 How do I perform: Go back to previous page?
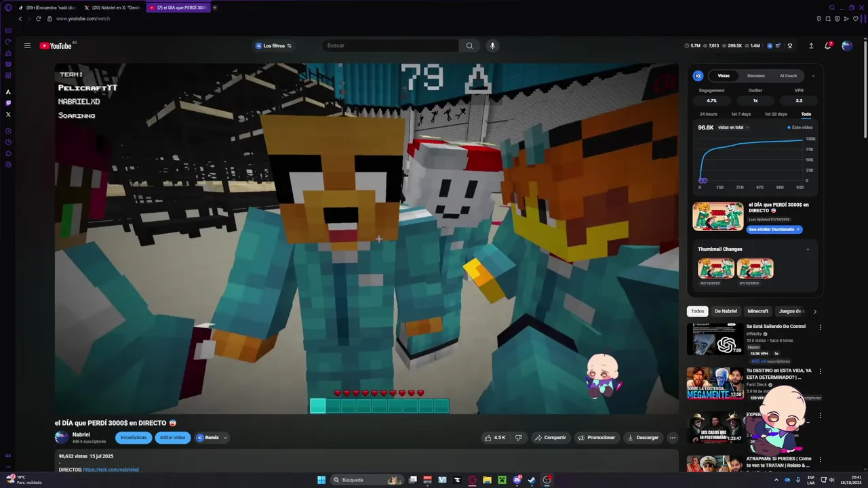20,18
